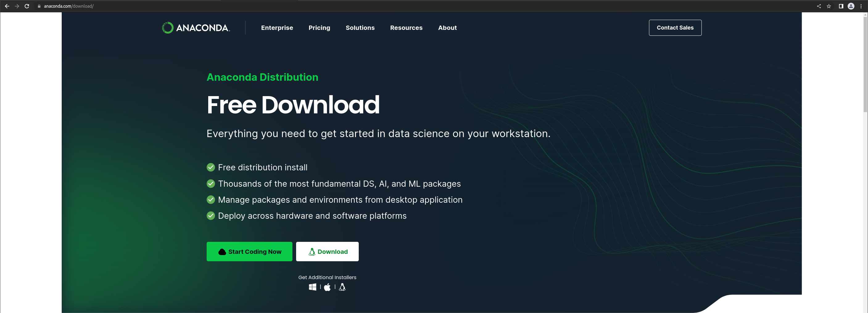Select the Apple macOS installer icon
868x313 pixels.
click(327, 287)
